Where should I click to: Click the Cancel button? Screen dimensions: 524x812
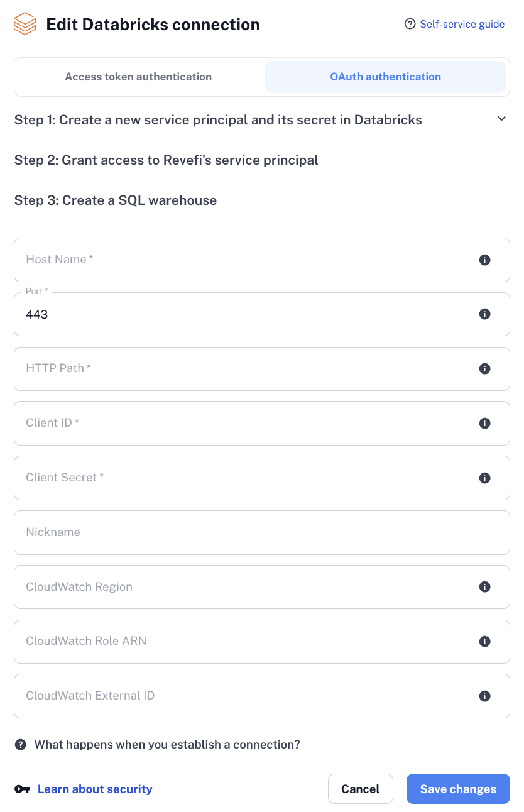coord(360,789)
